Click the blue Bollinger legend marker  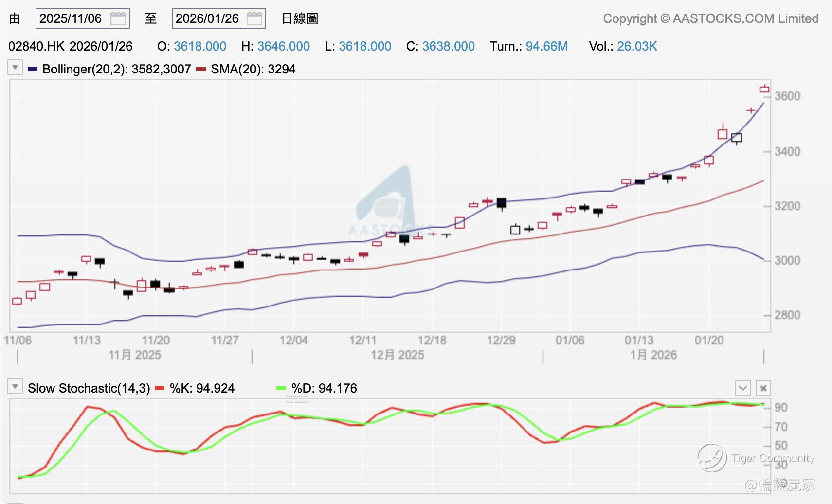(33, 69)
